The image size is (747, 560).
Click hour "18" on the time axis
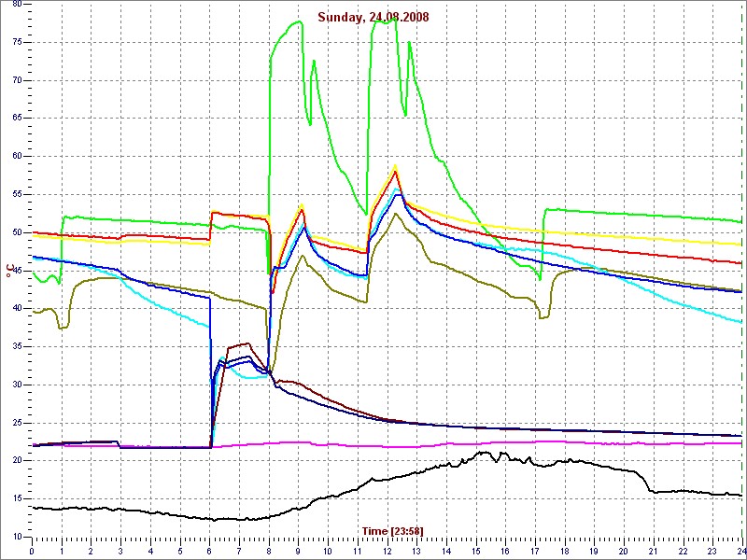(565, 551)
